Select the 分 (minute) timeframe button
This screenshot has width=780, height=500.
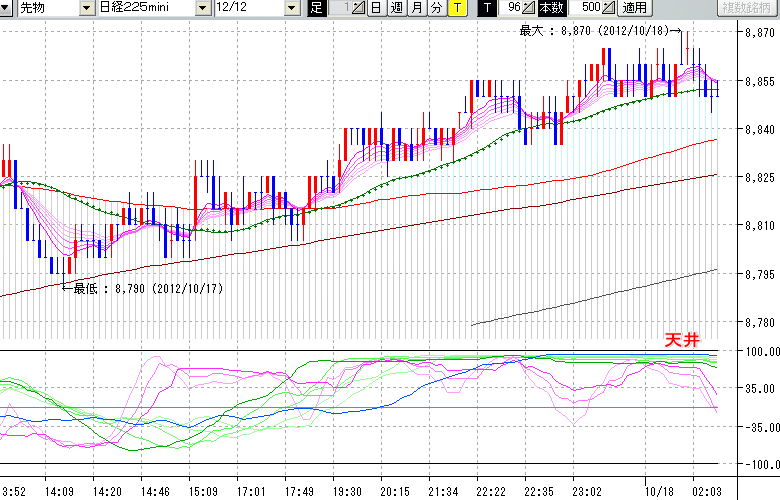[436, 8]
